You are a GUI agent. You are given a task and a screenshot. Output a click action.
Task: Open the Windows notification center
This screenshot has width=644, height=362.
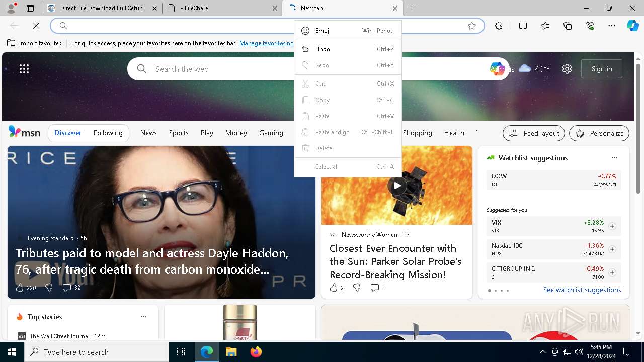[627, 352]
